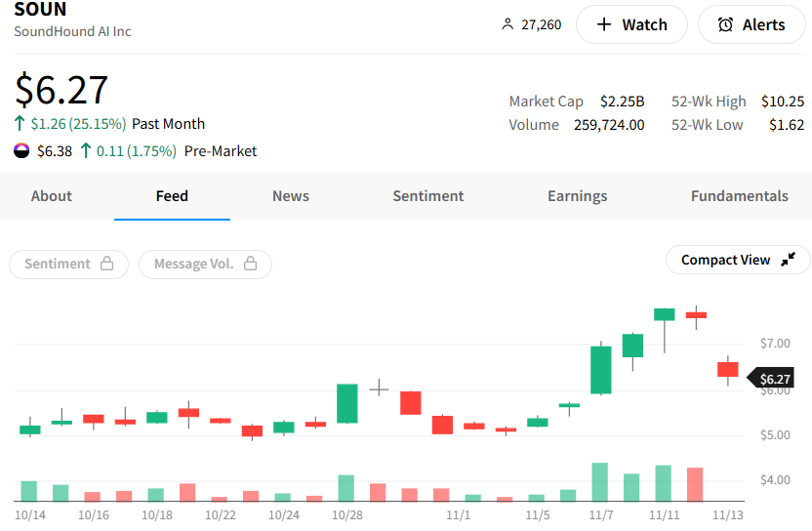Click the $1.26 (25.15%) change value
Screen dimensions: 812x531
[78, 124]
